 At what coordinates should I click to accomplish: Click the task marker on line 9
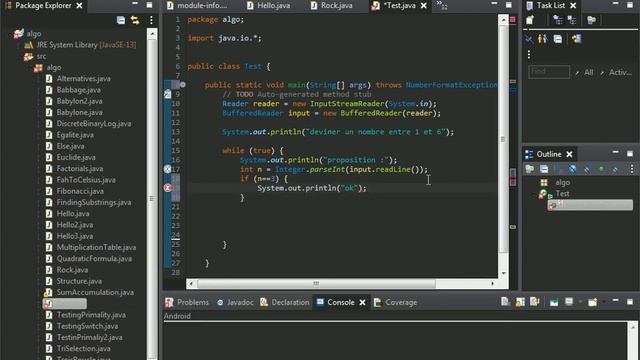tap(167, 94)
